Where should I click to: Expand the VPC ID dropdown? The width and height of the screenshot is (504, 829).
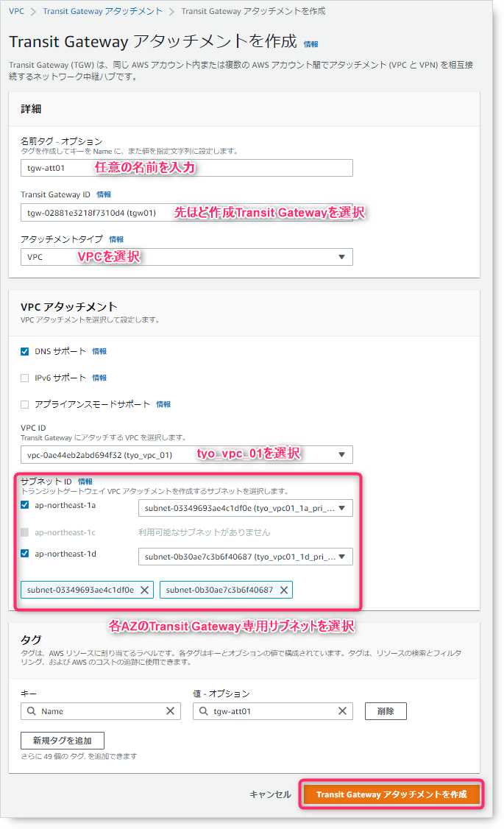[186, 455]
